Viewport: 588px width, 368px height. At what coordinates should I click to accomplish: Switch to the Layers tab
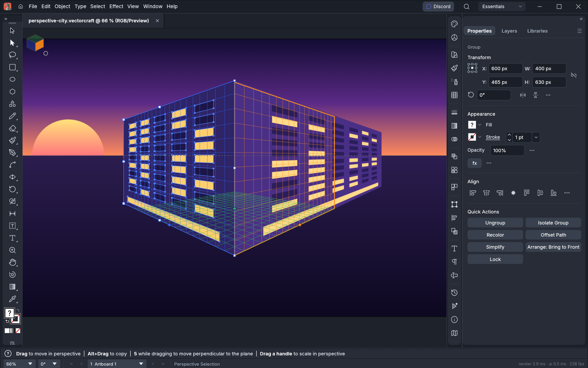(509, 31)
